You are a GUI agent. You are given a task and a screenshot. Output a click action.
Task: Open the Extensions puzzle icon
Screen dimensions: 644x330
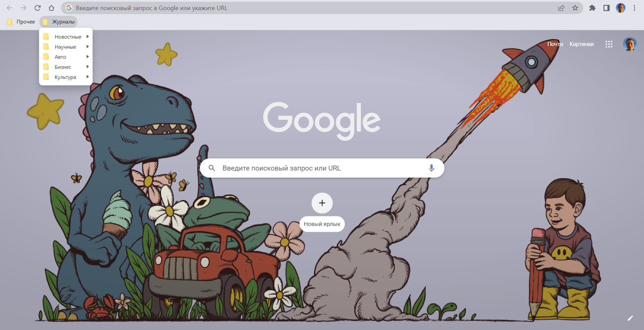[592, 8]
